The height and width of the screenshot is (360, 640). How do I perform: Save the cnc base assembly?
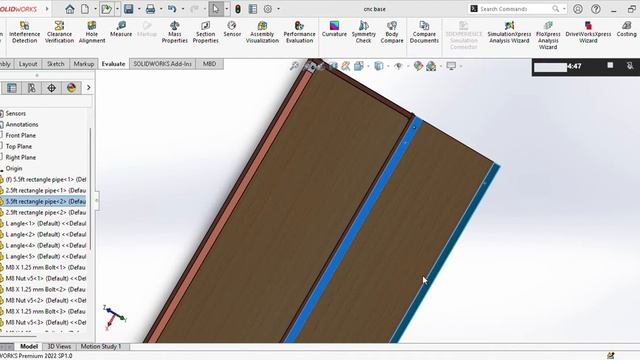tap(129, 9)
